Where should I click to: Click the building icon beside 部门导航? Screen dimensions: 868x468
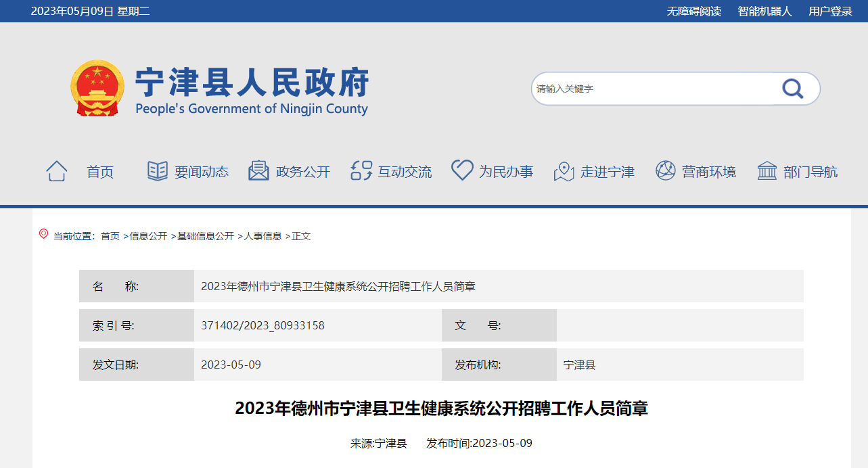coord(767,170)
